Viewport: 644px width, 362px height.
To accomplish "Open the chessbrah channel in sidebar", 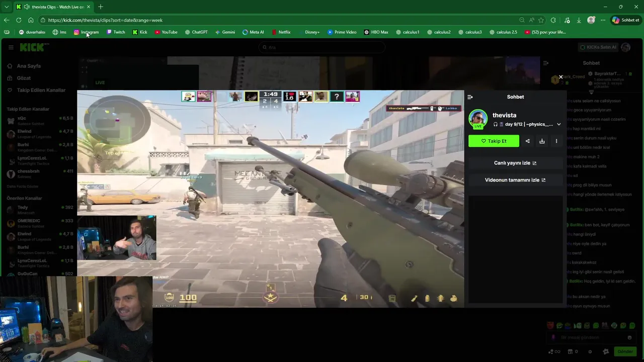I will coord(39,173).
